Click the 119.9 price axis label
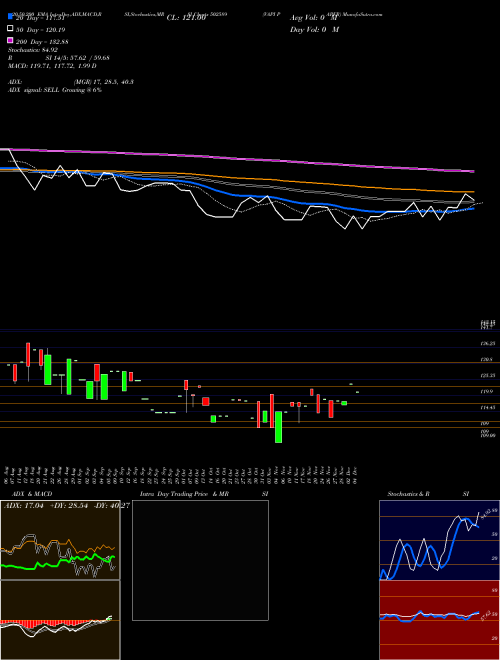The image size is (500, 660). pyautogui.click(x=487, y=391)
